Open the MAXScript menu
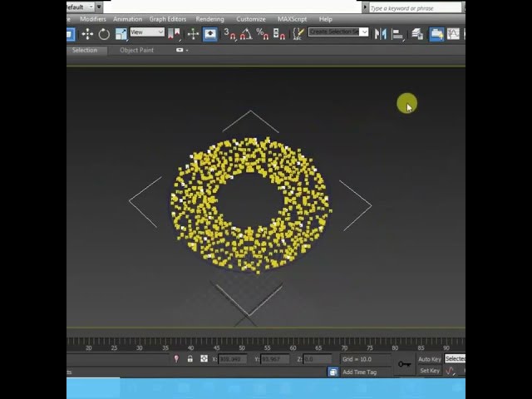This screenshot has height=399, width=532. click(x=292, y=19)
